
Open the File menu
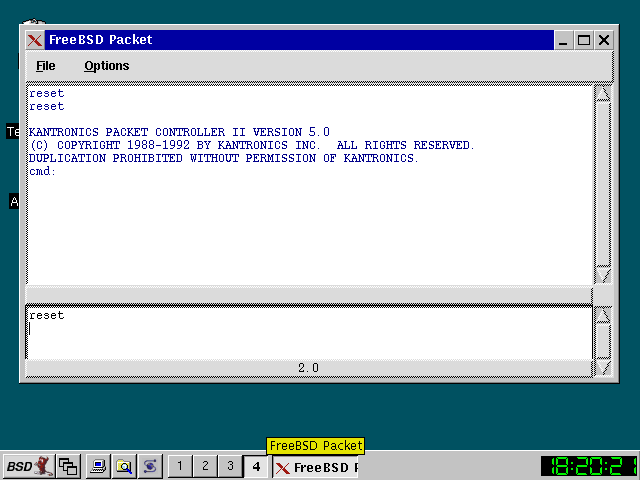point(46,66)
